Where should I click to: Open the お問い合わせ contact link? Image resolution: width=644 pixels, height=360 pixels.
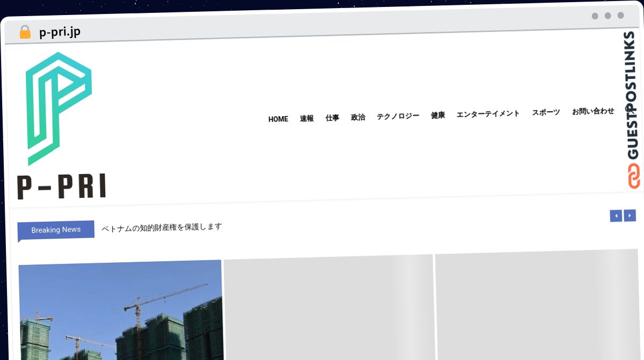tap(593, 111)
